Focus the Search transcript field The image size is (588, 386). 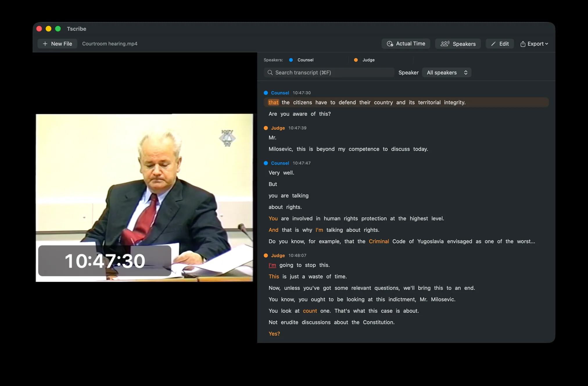329,72
